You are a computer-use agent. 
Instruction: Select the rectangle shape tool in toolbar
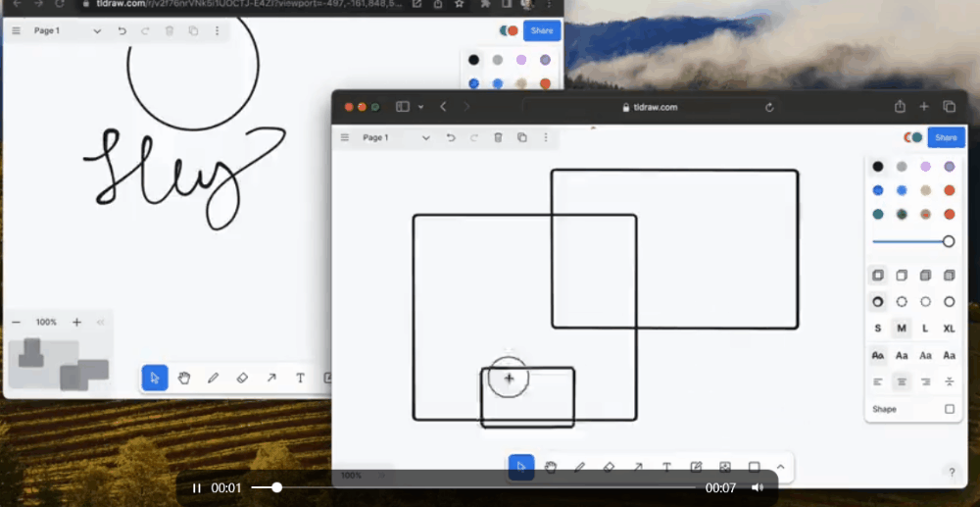(x=755, y=467)
